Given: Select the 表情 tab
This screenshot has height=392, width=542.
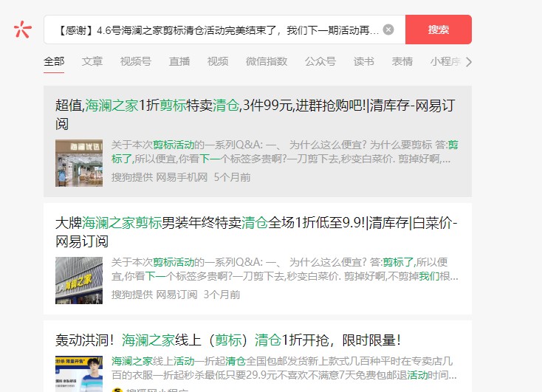Looking at the screenshot, I should (x=402, y=61).
